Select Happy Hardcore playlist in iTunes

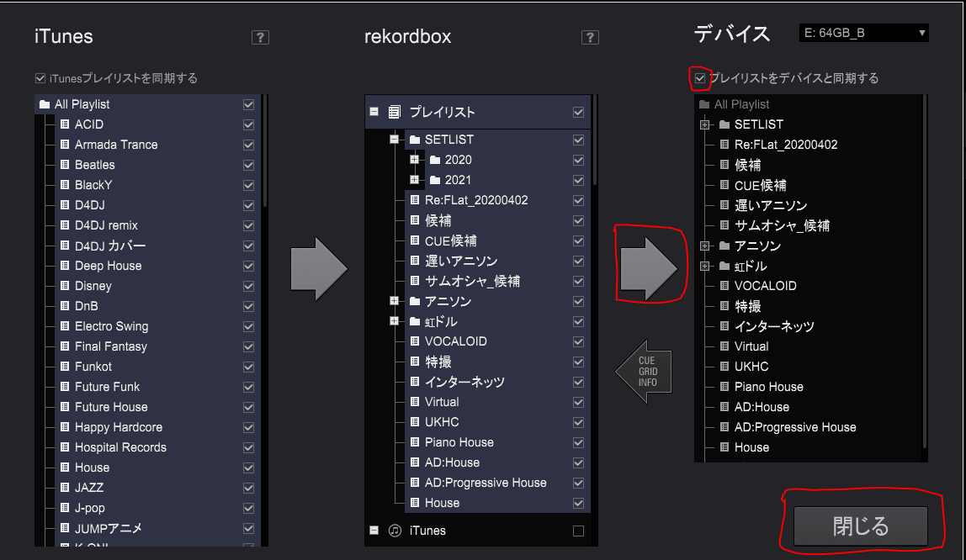point(119,427)
